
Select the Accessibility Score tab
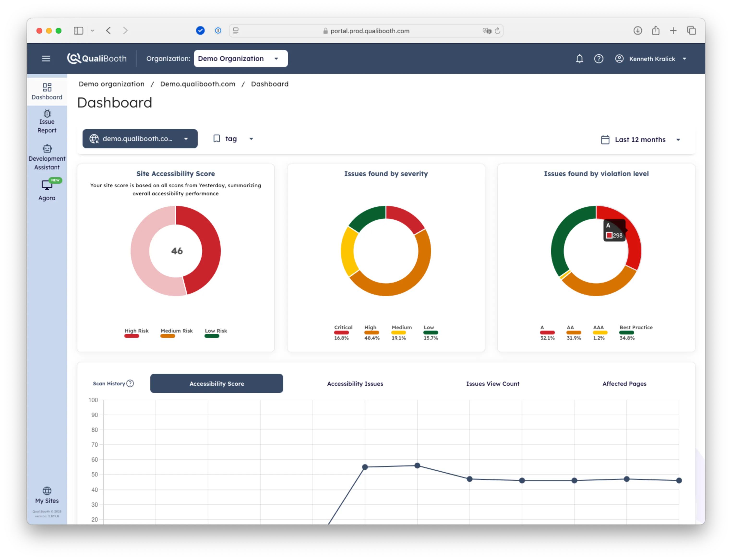(x=217, y=384)
